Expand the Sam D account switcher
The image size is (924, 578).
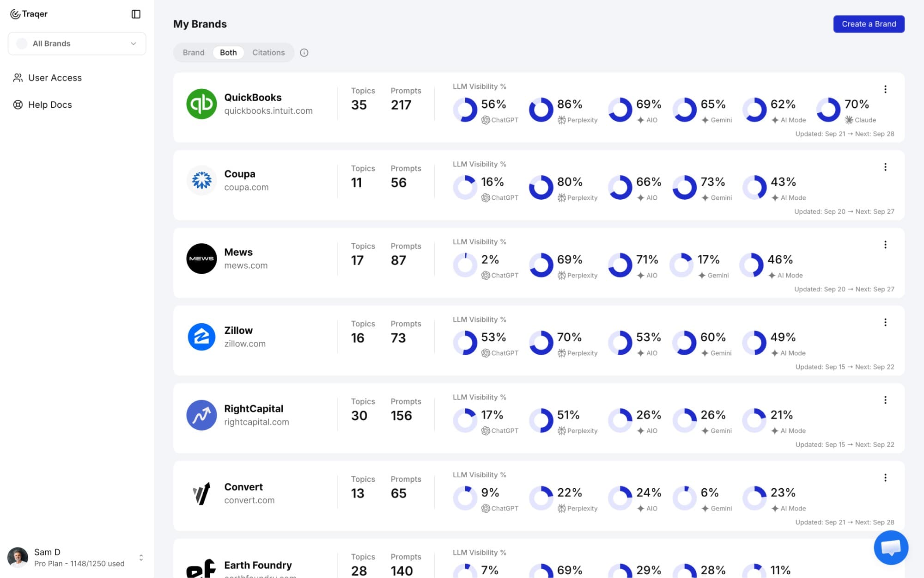pos(141,558)
